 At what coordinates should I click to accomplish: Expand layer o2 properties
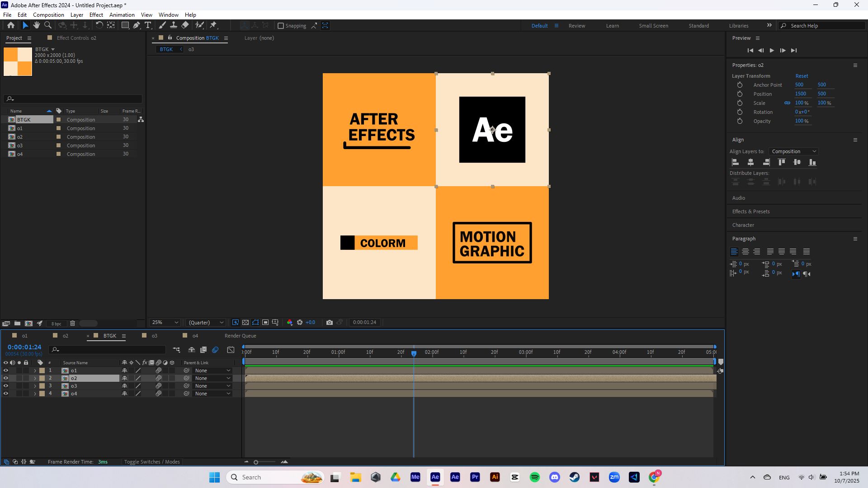point(35,378)
